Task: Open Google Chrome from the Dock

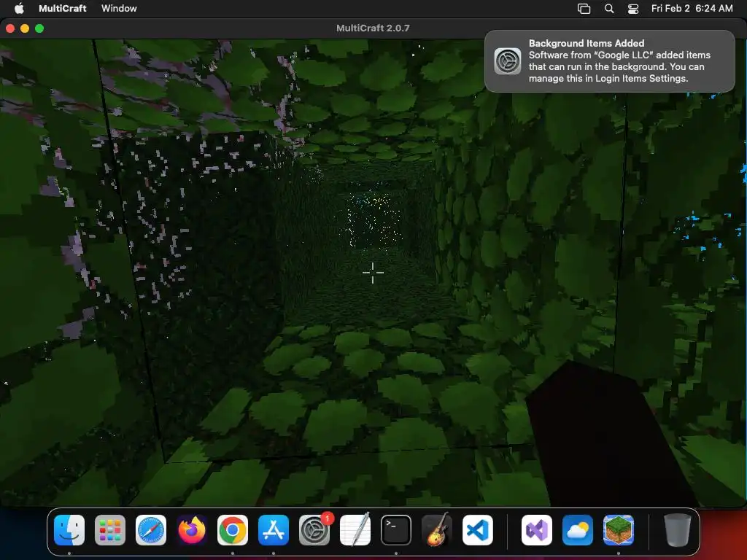Action: pyautogui.click(x=233, y=530)
